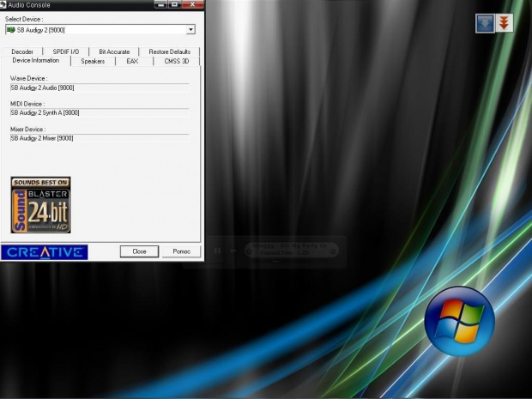Open the EAX tab

[132, 61]
